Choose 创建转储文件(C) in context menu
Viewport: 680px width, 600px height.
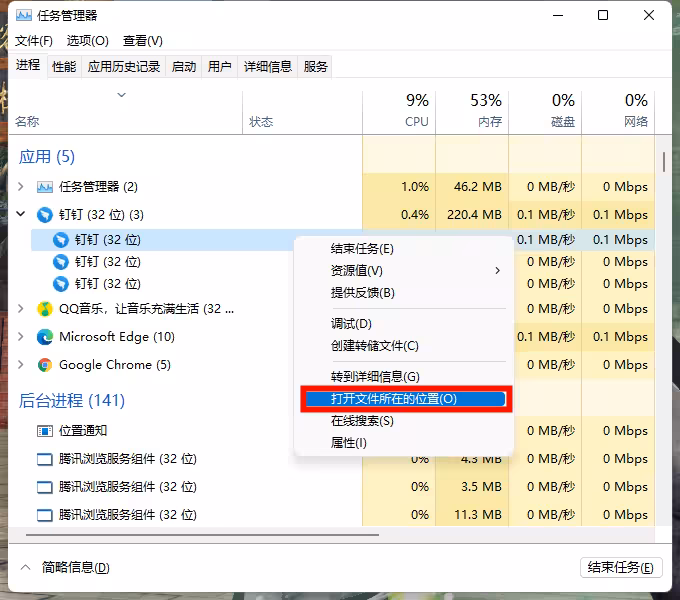coord(404,346)
